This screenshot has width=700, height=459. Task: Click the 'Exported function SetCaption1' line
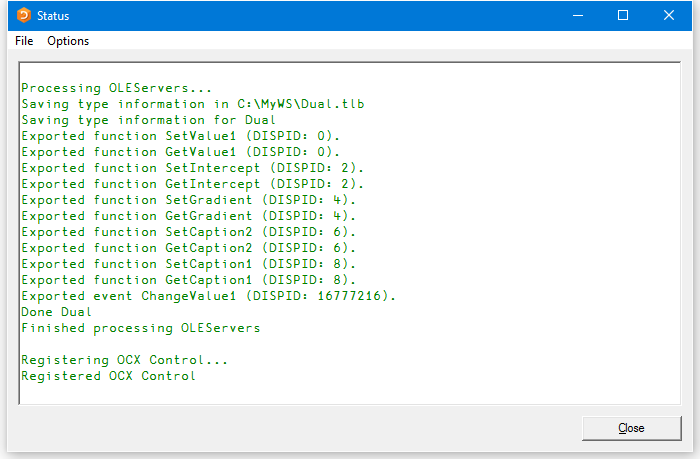(x=188, y=264)
